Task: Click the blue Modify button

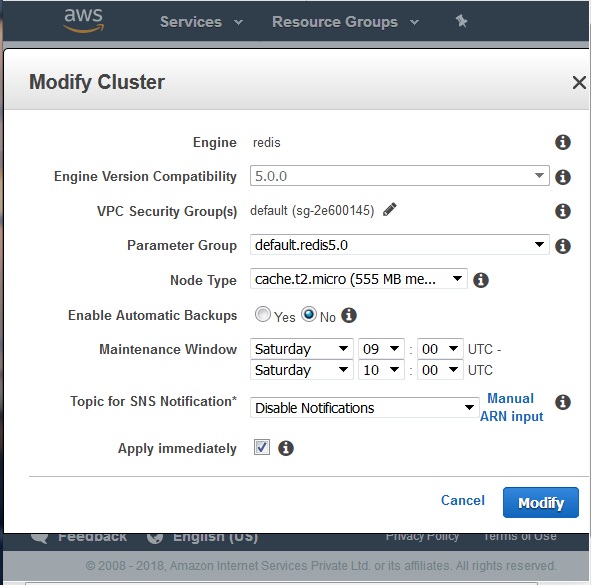Action: (x=541, y=503)
